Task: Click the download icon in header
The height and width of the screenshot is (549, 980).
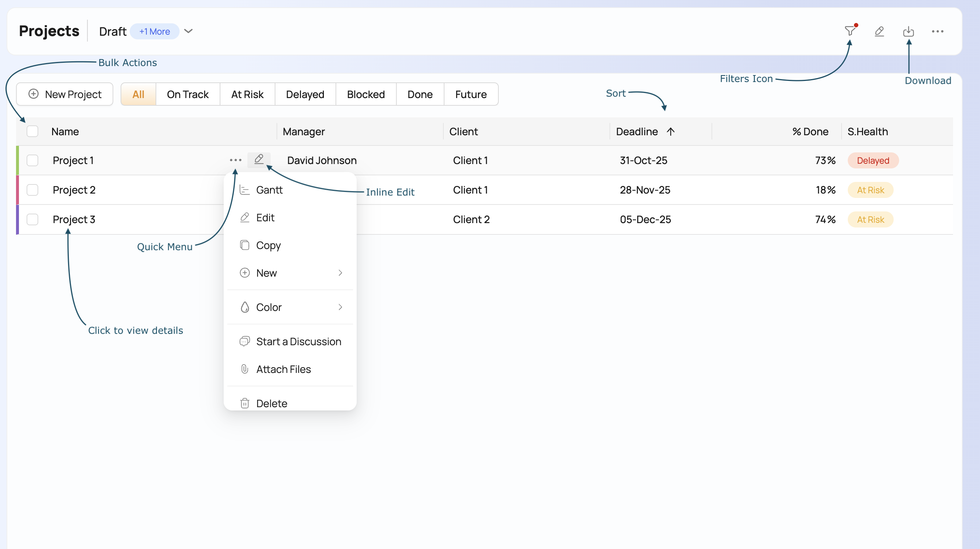Action: click(908, 31)
